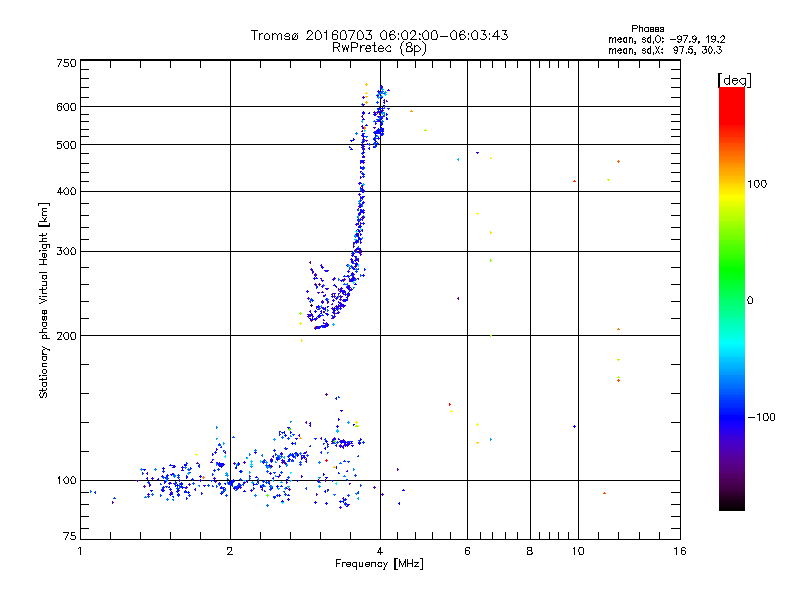The width and height of the screenshot is (800, 600).
Task: Click the colorbar tick label '-100'
Action: point(761,417)
